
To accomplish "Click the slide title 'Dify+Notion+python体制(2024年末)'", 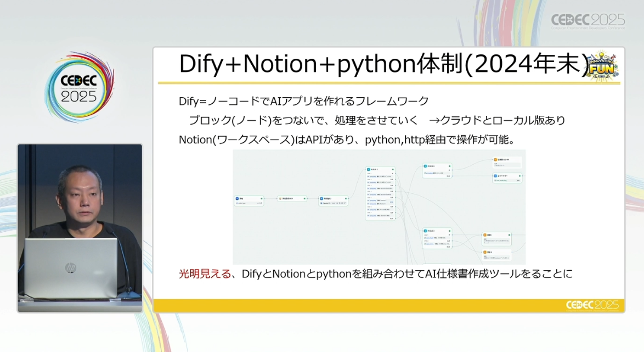I will coord(384,64).
